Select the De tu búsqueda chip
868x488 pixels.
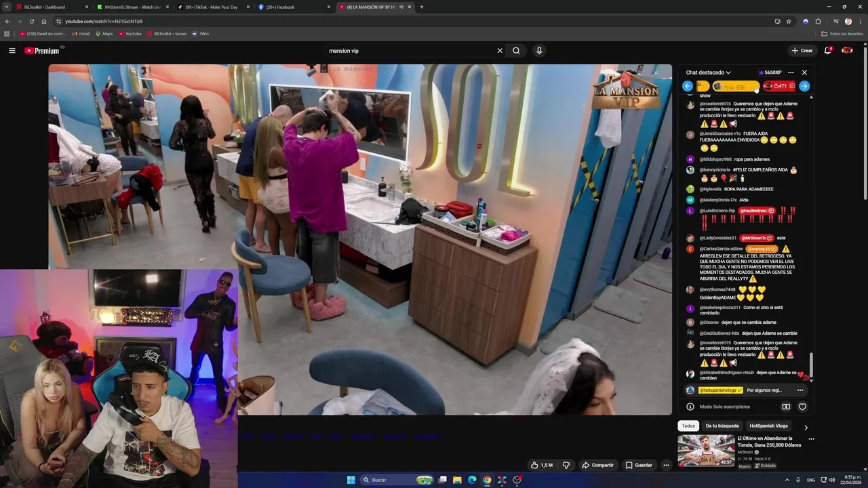tap(722, 426)
